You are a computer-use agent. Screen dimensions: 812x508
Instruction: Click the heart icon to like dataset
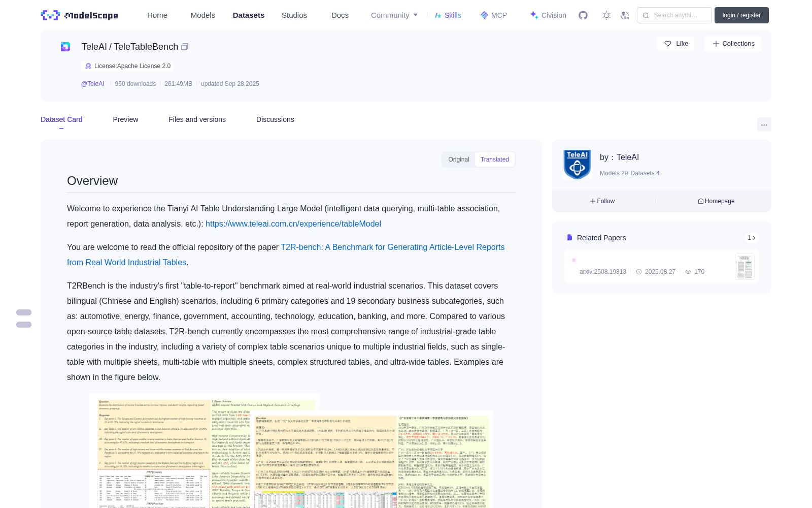[x=668, y=44]
